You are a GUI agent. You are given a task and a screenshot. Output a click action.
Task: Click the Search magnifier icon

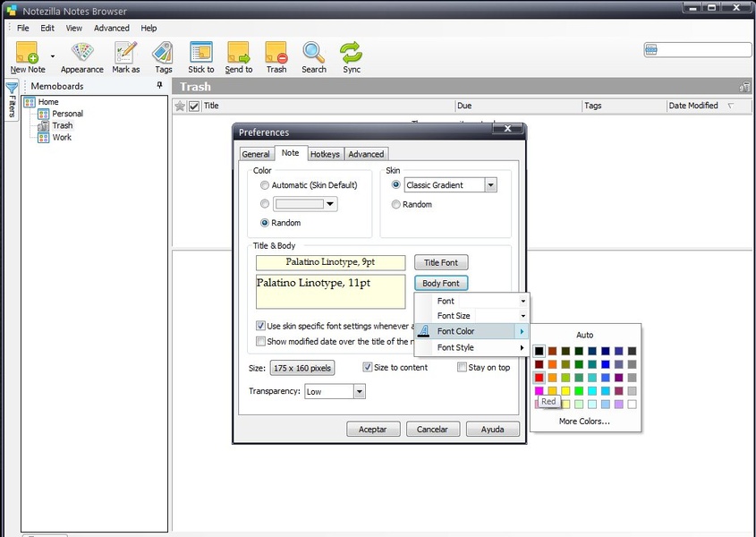313,52
